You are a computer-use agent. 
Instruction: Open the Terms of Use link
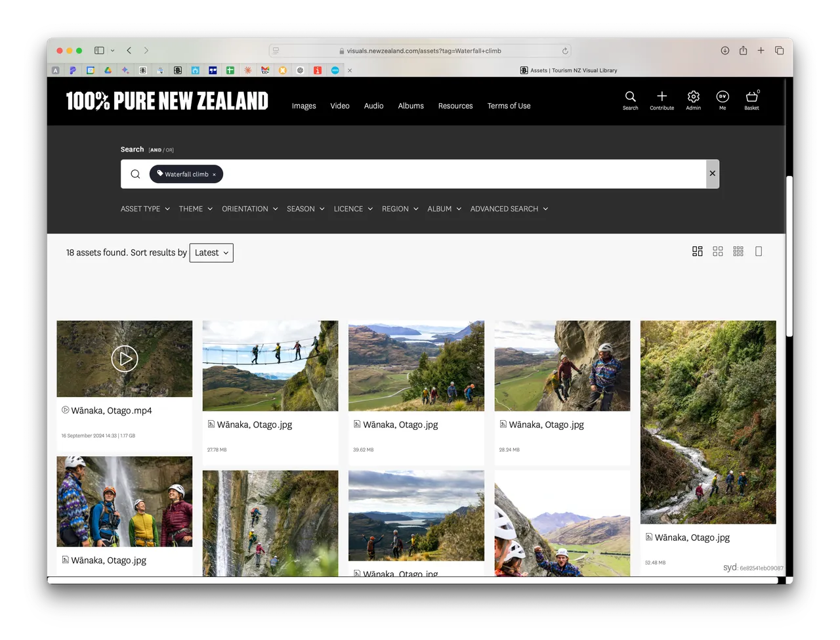509,106
